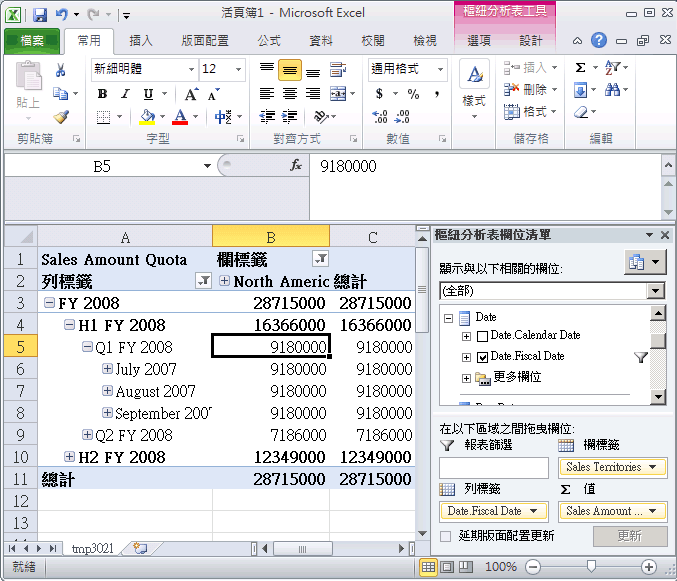
Task: Click the Date.Fiscal Date row label field button
Action: click(494, 511)
